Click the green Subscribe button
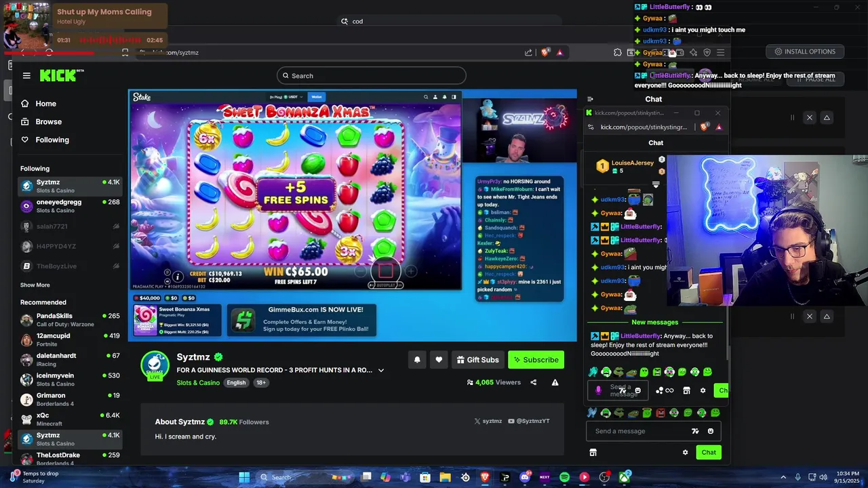868x488 pixels. [x=536, y=360]
